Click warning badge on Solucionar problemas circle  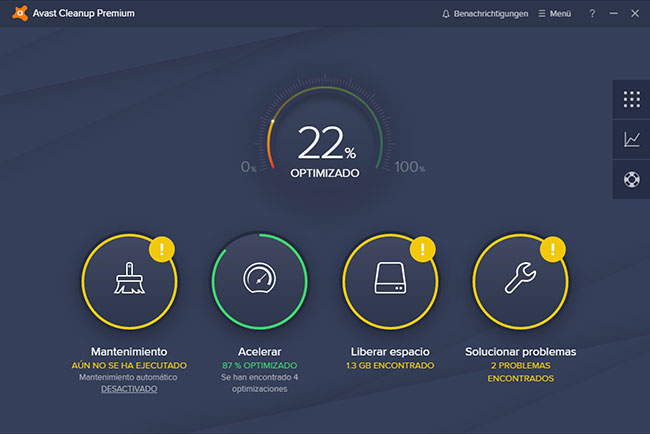[553, 249]
